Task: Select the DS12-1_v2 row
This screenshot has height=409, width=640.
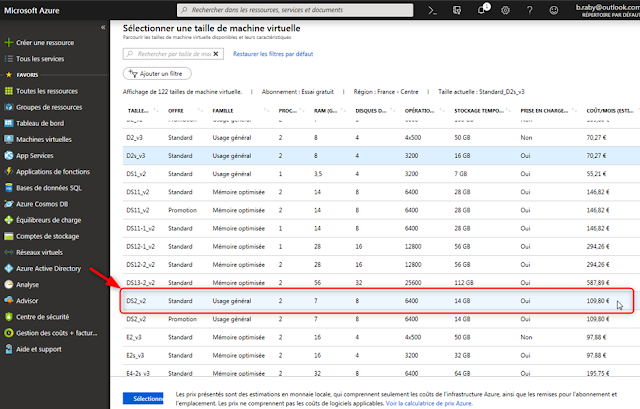Action: (381, 247)
